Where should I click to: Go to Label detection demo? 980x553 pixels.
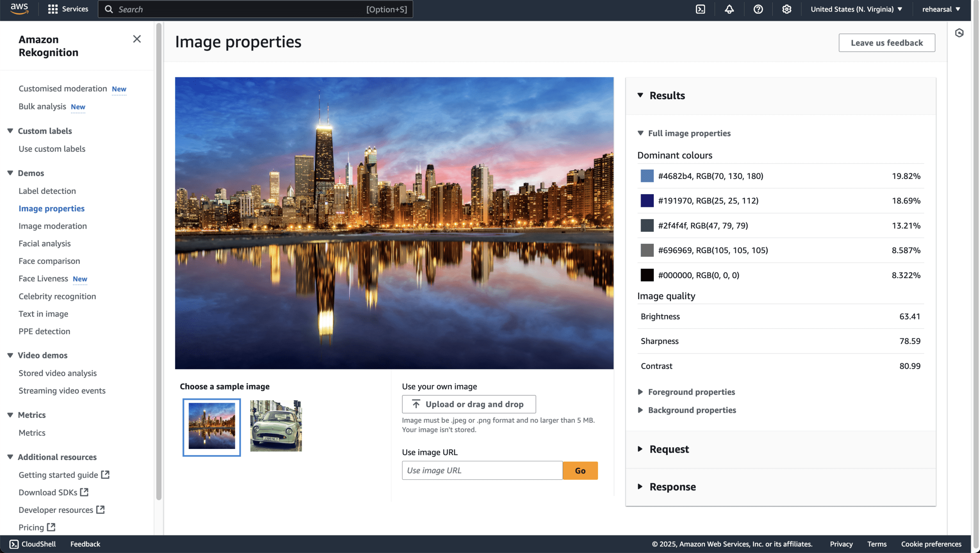tap(47, 191)
